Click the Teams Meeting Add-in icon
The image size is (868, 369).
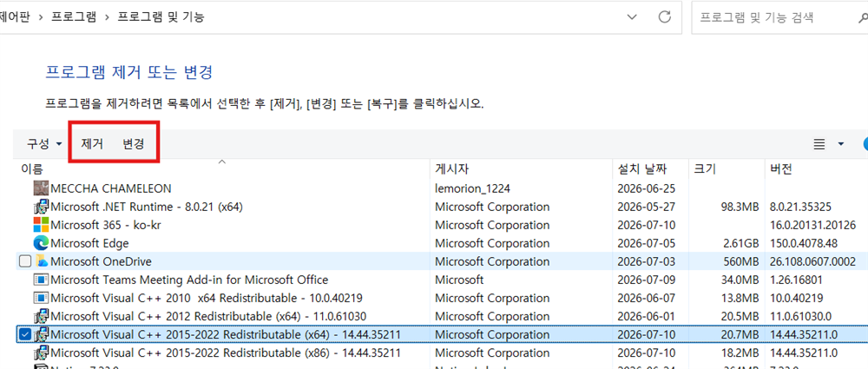click(41, 280)
